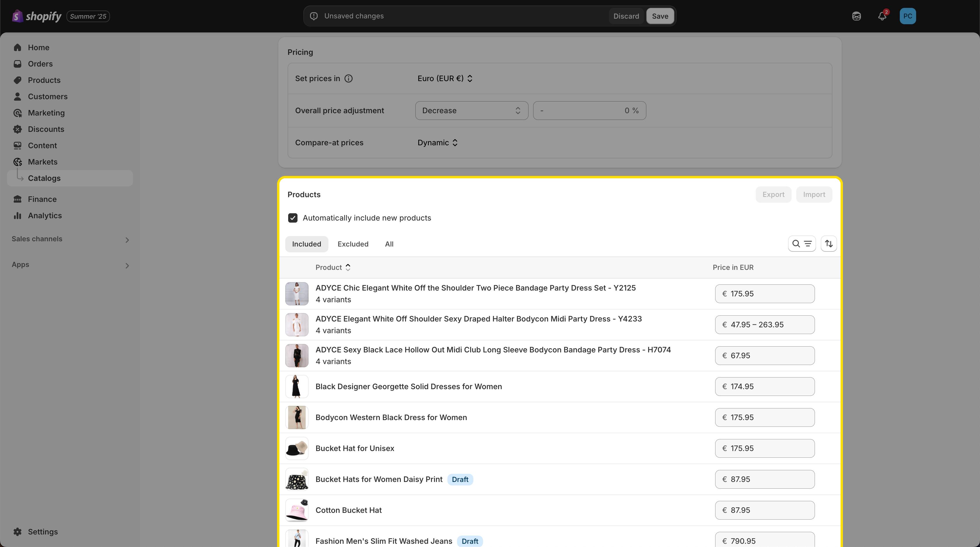This screenshot has width=980, height=547.
Task: Click the Import button
Action: pos(814,195)
